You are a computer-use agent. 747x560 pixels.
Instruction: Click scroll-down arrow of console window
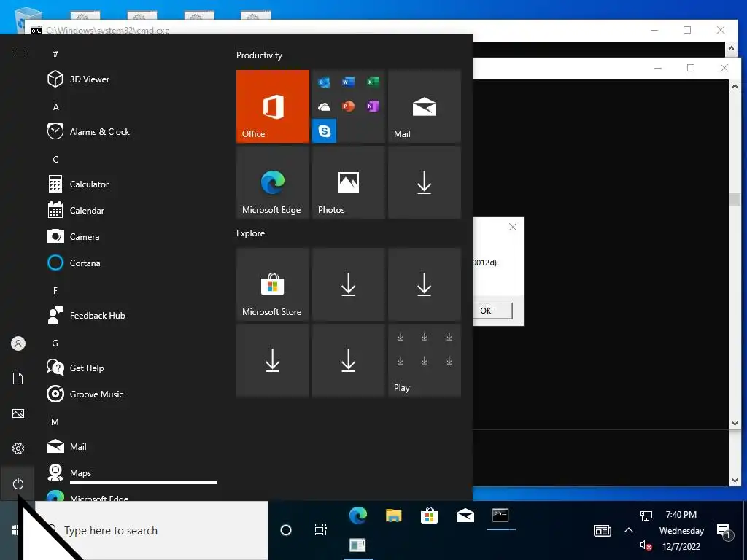click(x=735, y=424)
